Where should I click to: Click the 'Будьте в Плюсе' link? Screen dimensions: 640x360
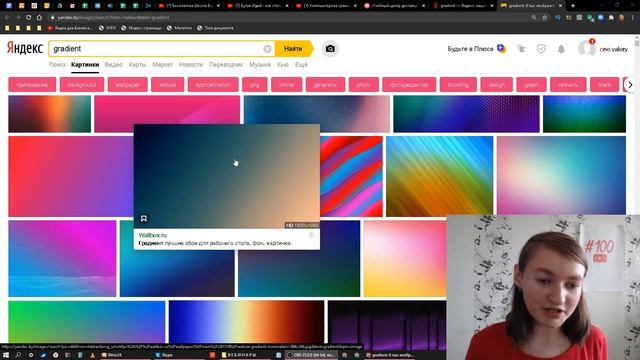point(477,49)
